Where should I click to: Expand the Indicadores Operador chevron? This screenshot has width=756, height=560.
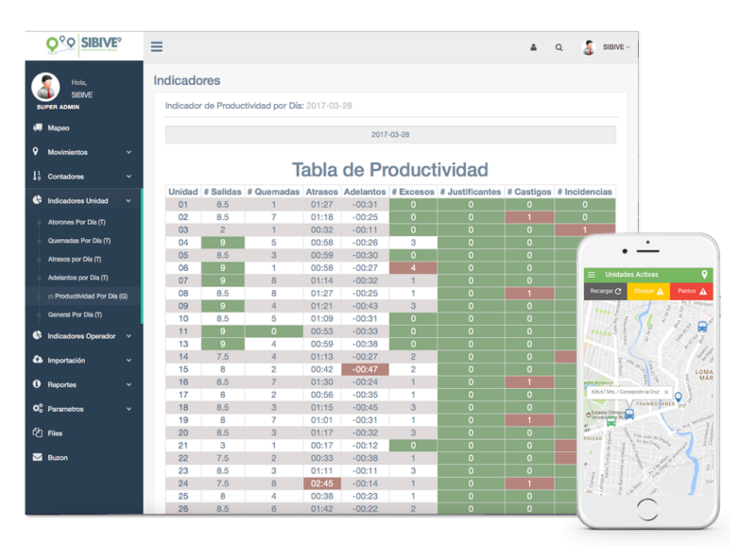coord(129,336)
